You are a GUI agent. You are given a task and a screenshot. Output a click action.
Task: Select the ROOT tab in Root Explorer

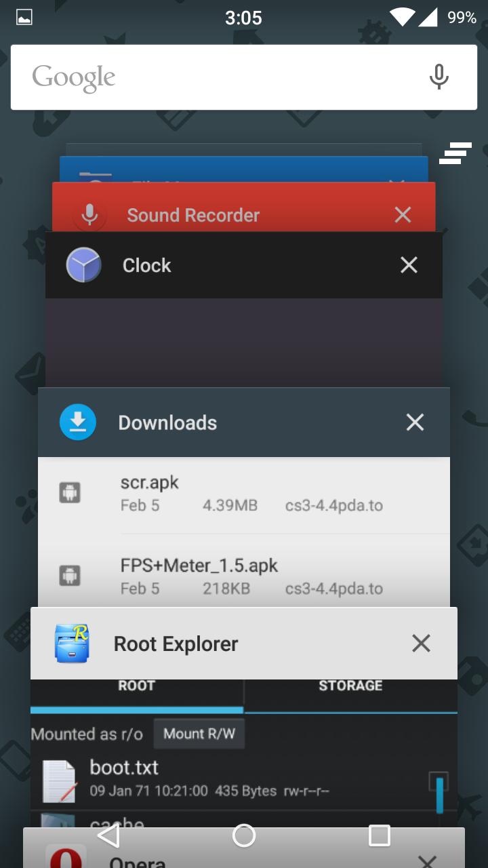coord(137,694)
